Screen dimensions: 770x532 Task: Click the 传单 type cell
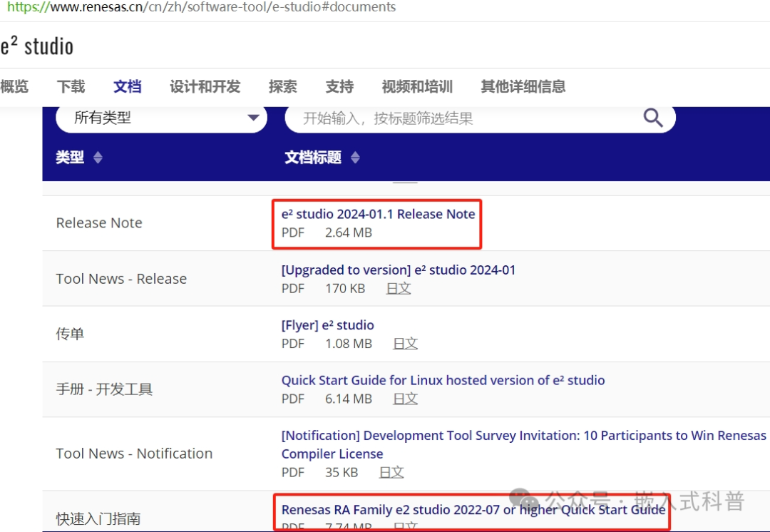click(x=70, y=334)
